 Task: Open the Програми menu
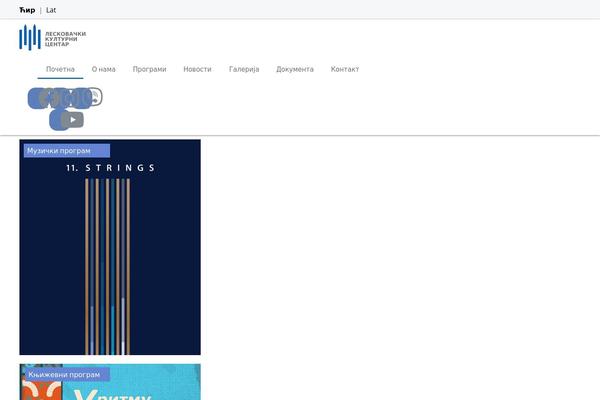point(149,70)
